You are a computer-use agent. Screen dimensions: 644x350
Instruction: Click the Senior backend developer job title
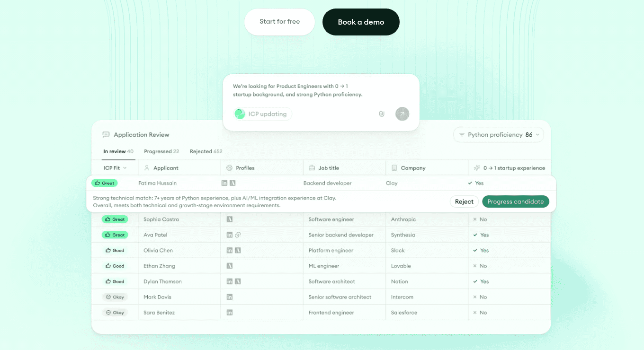[x=341, y=235]
